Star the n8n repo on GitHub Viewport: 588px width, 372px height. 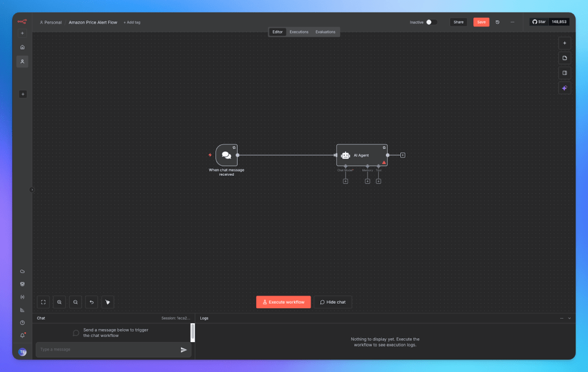540,21
